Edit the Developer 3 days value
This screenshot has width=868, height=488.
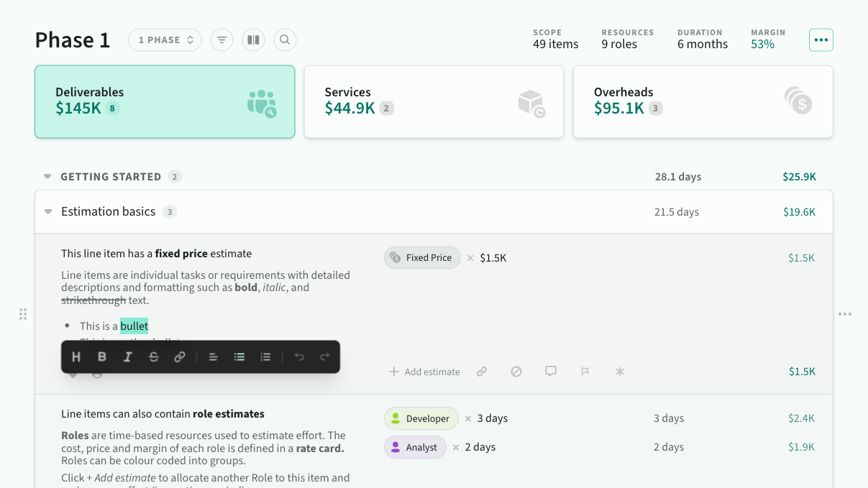click(x=493, y=418)
